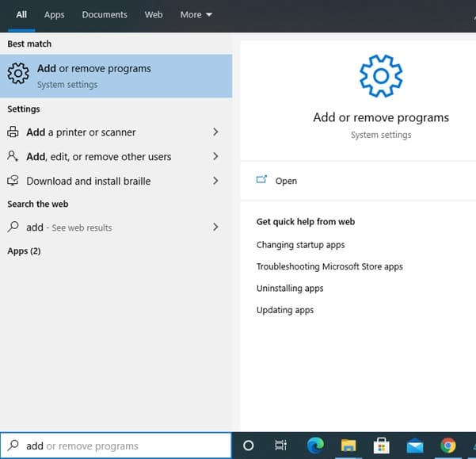
Task: Click search magnifier icon in taskbar search box
Action: click(x=13, y=446)
